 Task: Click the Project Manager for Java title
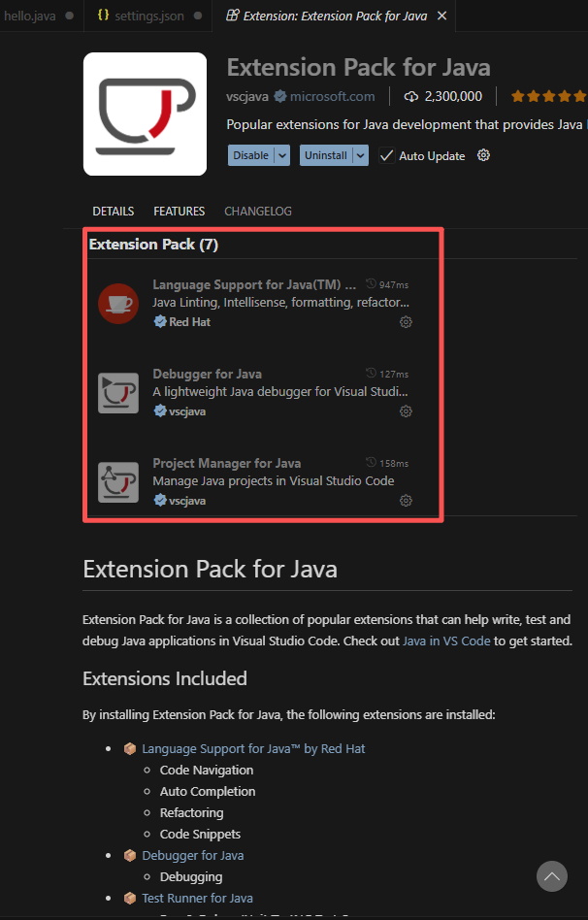coord(226,463)
